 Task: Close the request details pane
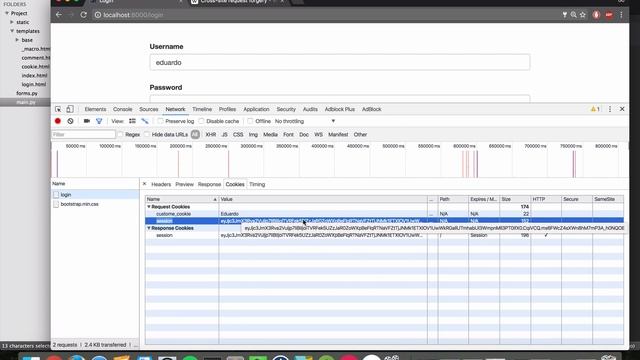[144, 184]
